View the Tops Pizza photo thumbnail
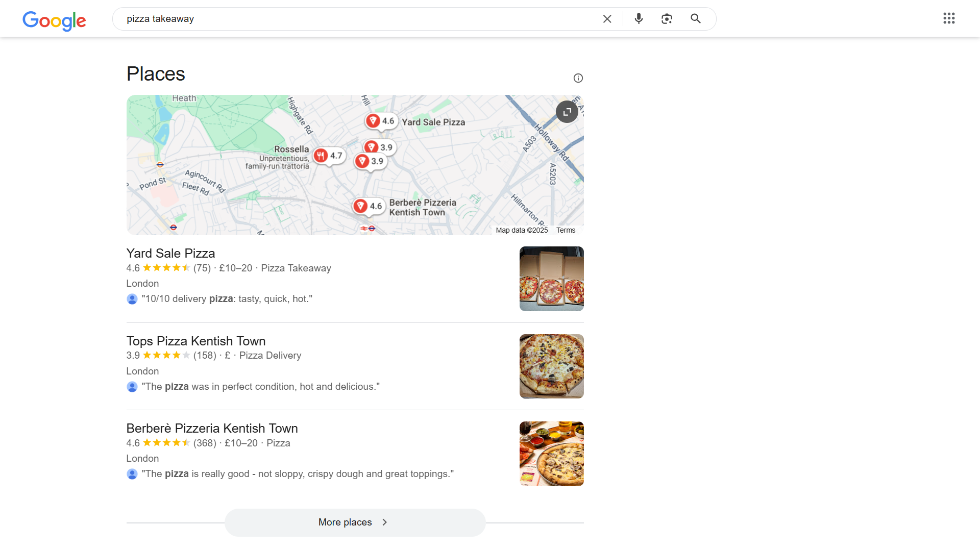Image resolution: width=980 pixels, height=551 pixels. coord(552,366)
